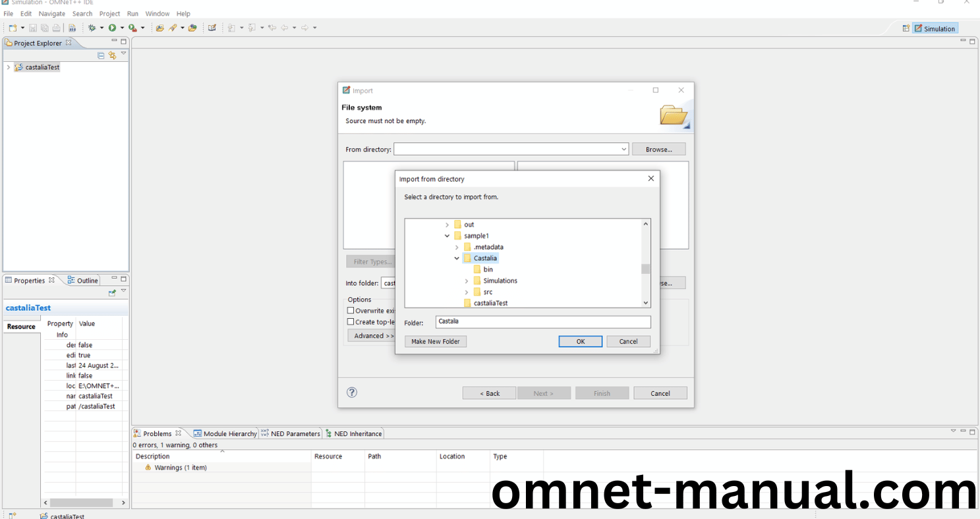Click the Back button in Import wizard
Viewport: 980px width, 519px height.
(x=489, y=393)
